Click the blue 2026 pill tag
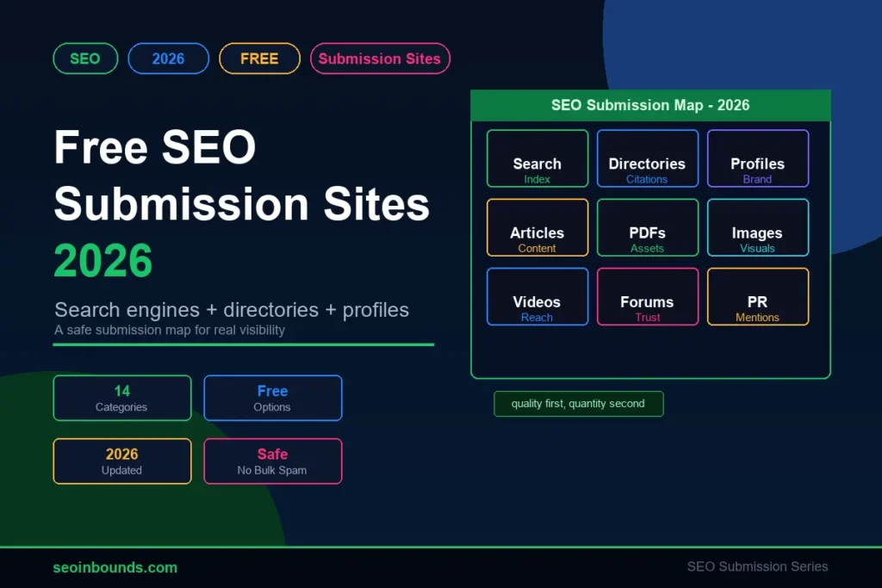Image resolution: width=882 pixels, height=588 pixels. (168, 59)
